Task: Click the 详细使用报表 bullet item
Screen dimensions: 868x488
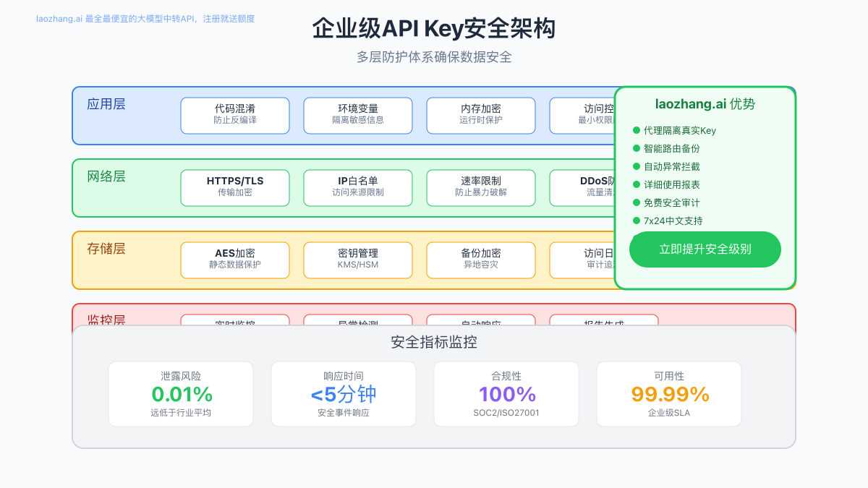Action: (x=666, y=185)
